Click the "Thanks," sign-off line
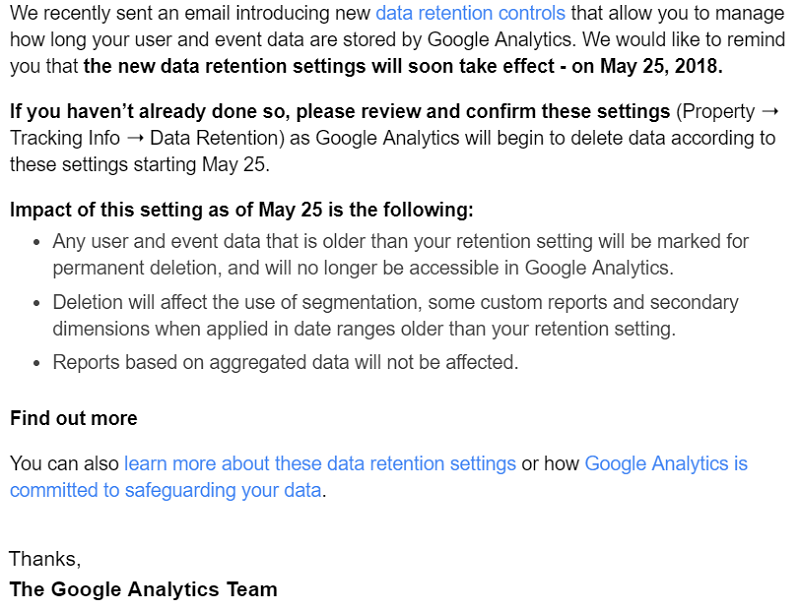800x611 pixels. tap(45, 559)
